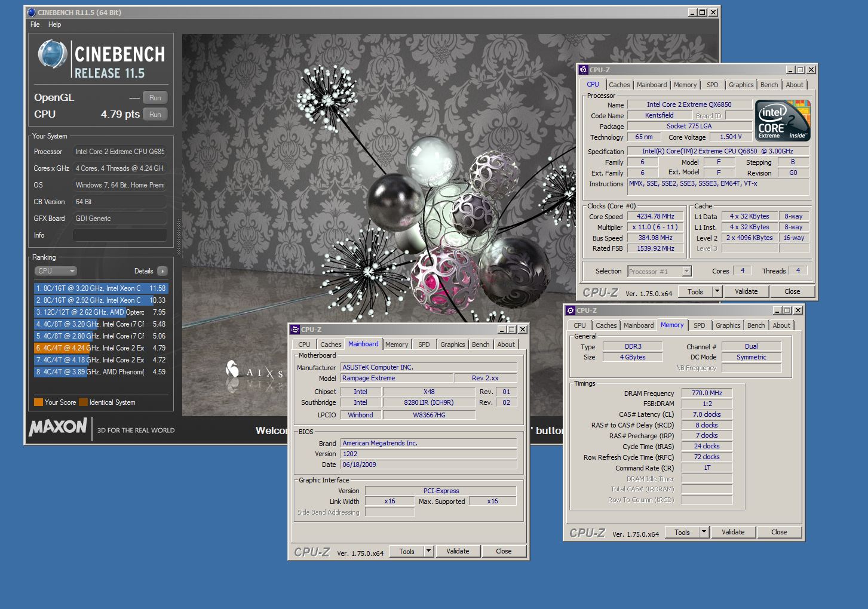Image resolution: width=868 pixels, height=609 pixels.
Task: Click the CPU-Z Mainboard window title icon
Action: click(295, 330)
